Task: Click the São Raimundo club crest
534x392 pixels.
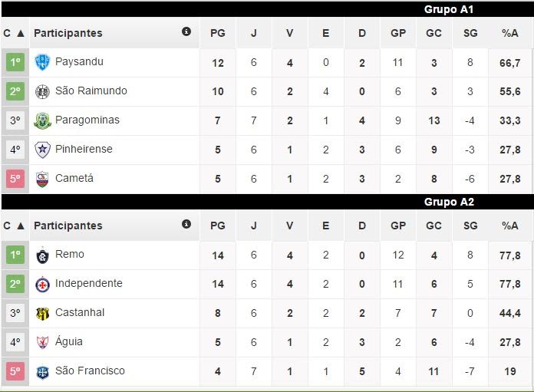Action: pyautogui.click(x=42, y=91)
